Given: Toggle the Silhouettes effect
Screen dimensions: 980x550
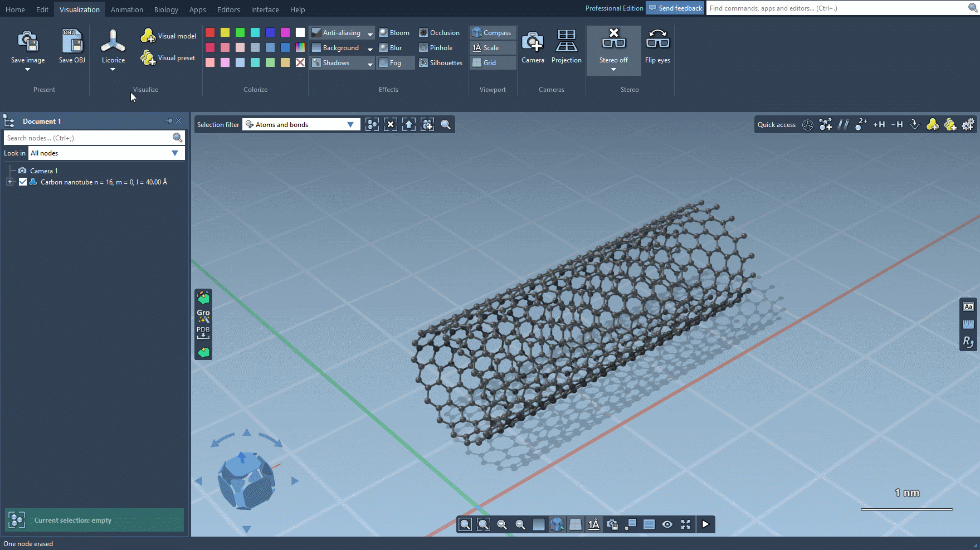Looking at the screenshot, I should point(441,63).
